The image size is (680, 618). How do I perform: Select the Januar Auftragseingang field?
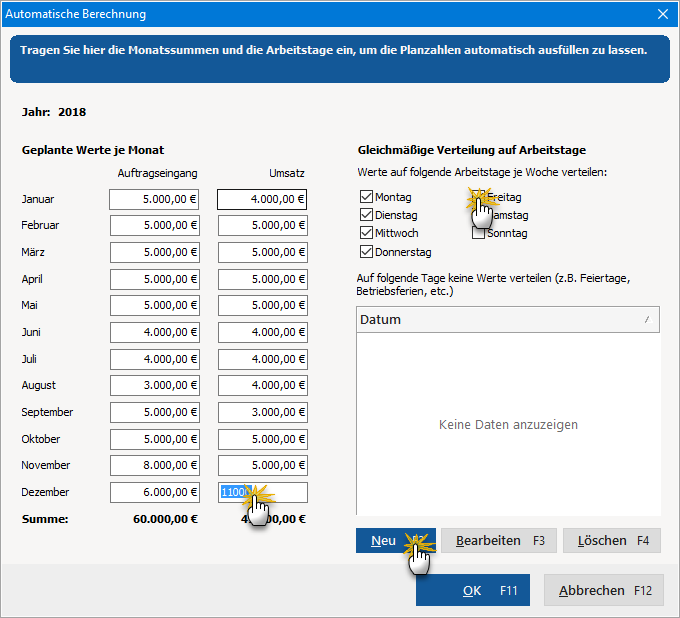(154, 199)
